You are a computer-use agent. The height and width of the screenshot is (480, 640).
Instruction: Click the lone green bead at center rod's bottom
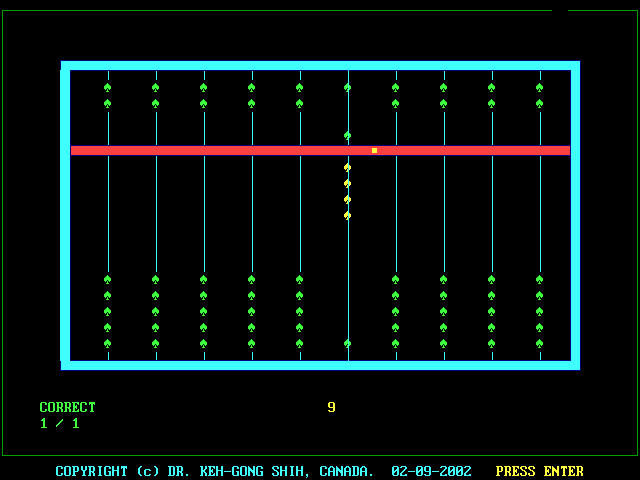347,344
